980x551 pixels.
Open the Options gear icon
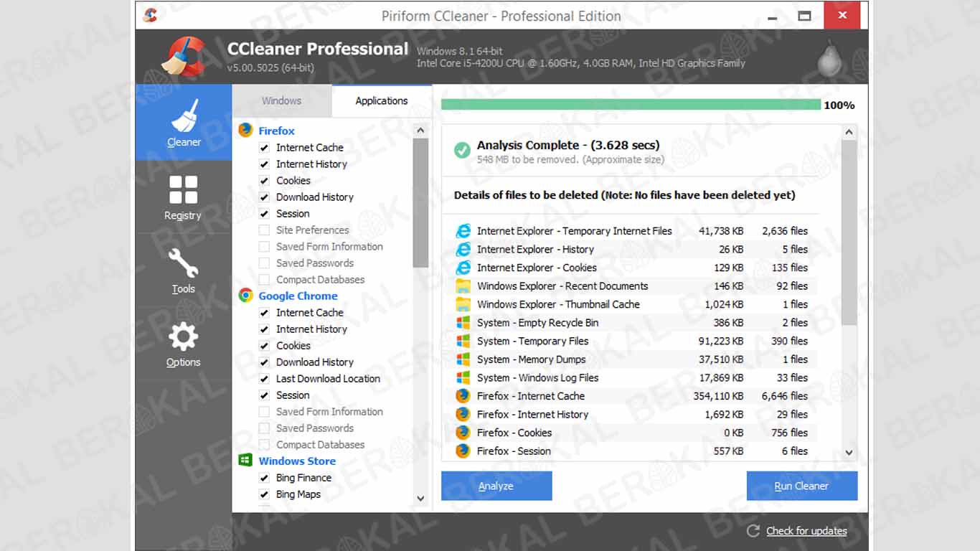(x=183, y=336)
